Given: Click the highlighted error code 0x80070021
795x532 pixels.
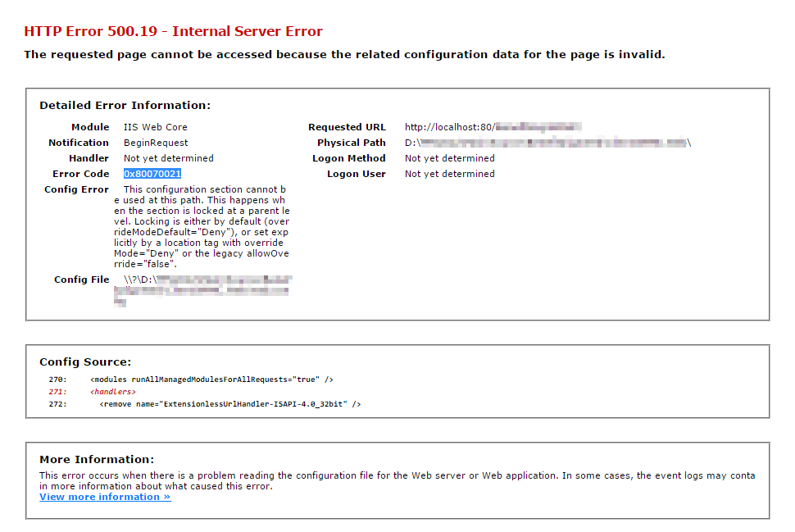Looking at the screenshot, I should (152, 174).
